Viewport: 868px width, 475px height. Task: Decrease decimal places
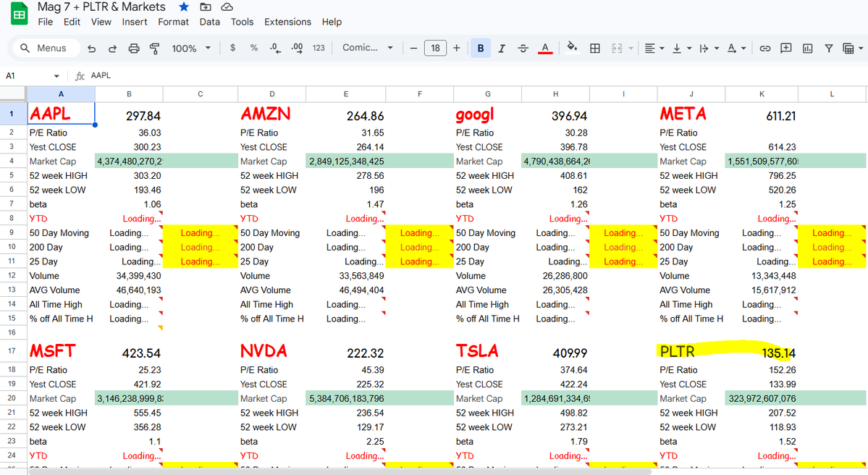[x=275, y=49]
